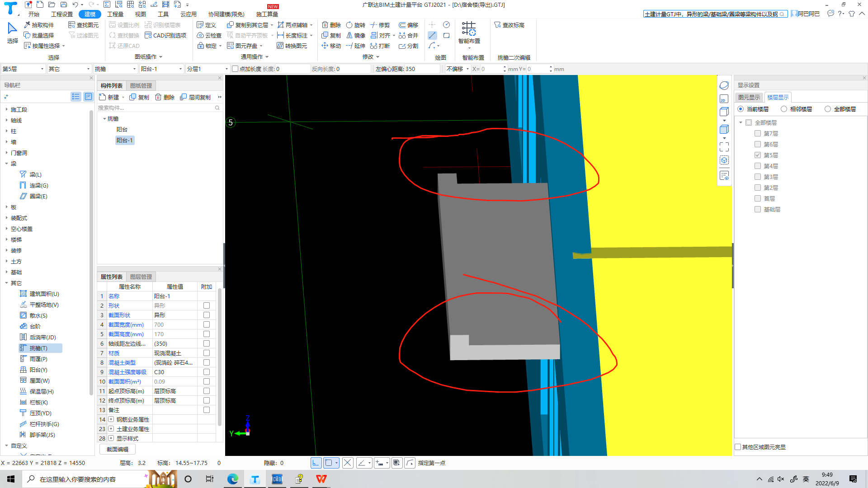Expand the 柱 tree node
The height and width of the screenshot is (488, 868).
pos(7,131)
